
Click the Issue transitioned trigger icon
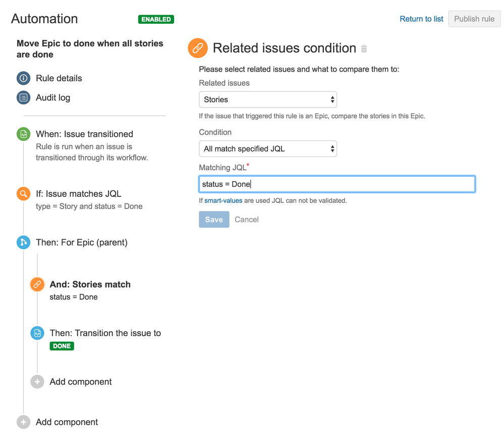click(23, 134)
